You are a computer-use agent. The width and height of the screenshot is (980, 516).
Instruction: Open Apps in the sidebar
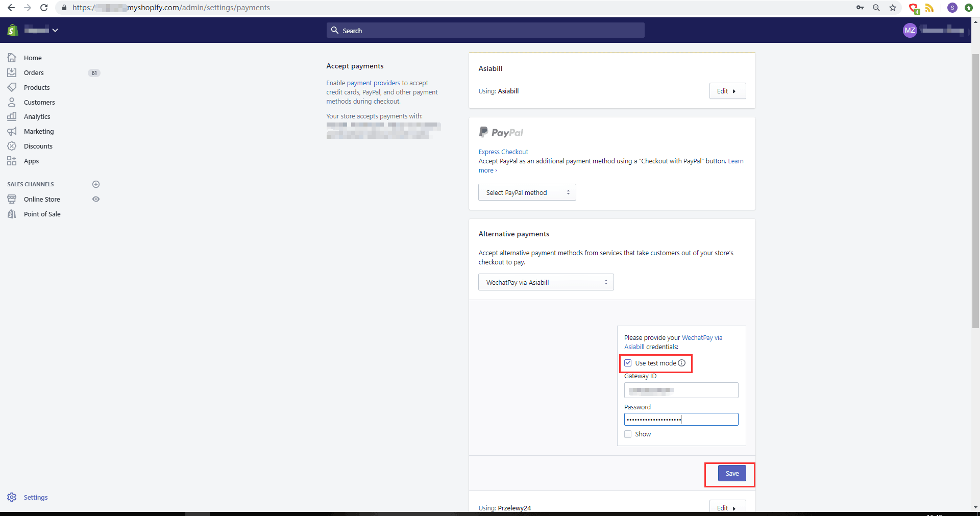click(x=31, y=161)
